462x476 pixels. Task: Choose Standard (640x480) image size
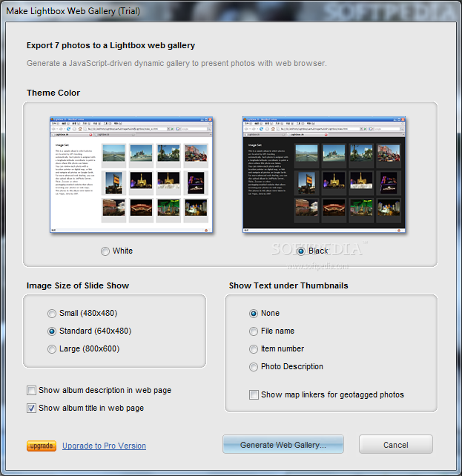point(52,331)
